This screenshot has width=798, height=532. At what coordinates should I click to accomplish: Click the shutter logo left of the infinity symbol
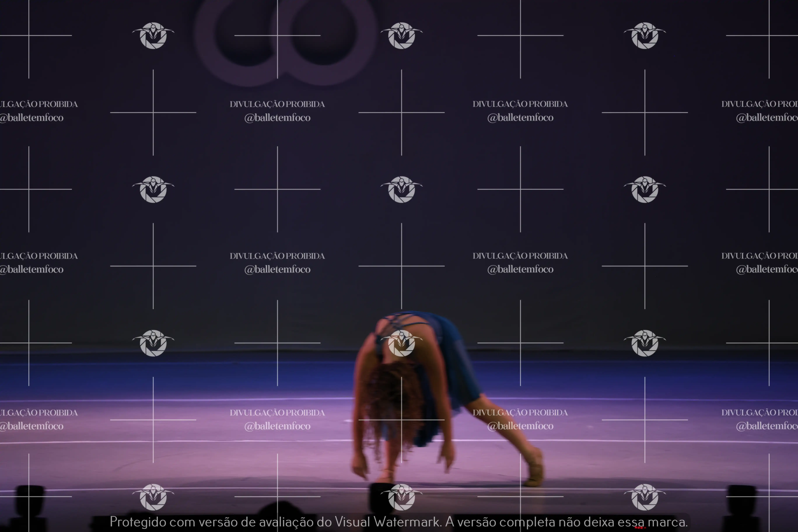(153, 35)
